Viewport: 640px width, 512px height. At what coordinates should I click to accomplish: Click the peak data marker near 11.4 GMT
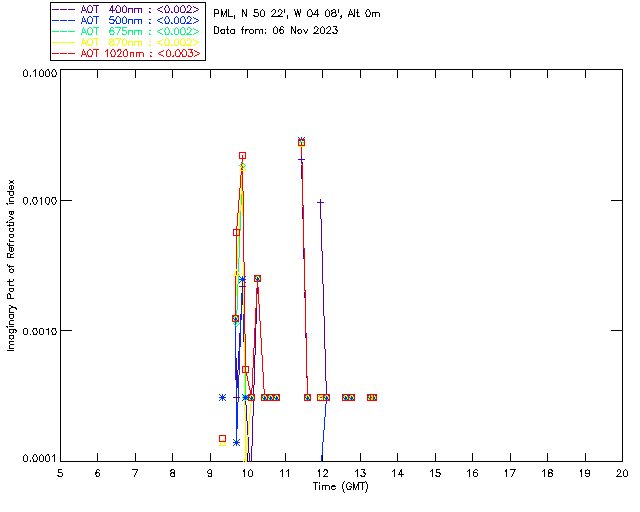point(302,142)
